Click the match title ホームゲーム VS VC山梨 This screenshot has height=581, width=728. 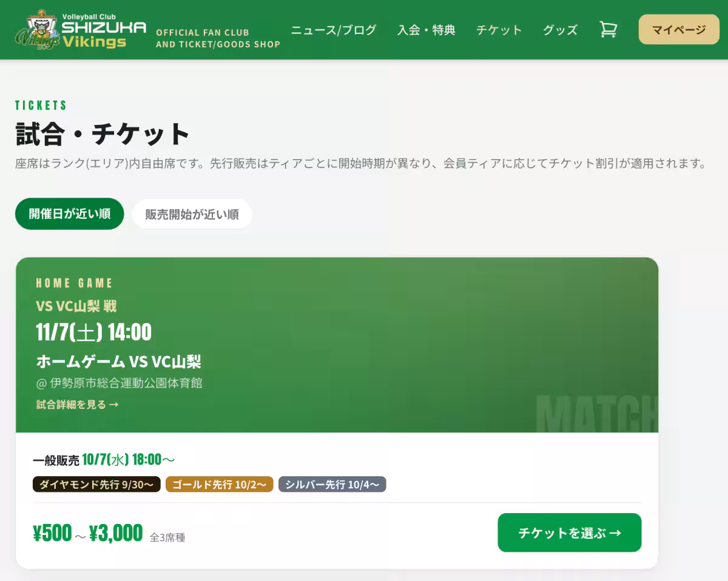pyautogui.click(x=119, y=361)
